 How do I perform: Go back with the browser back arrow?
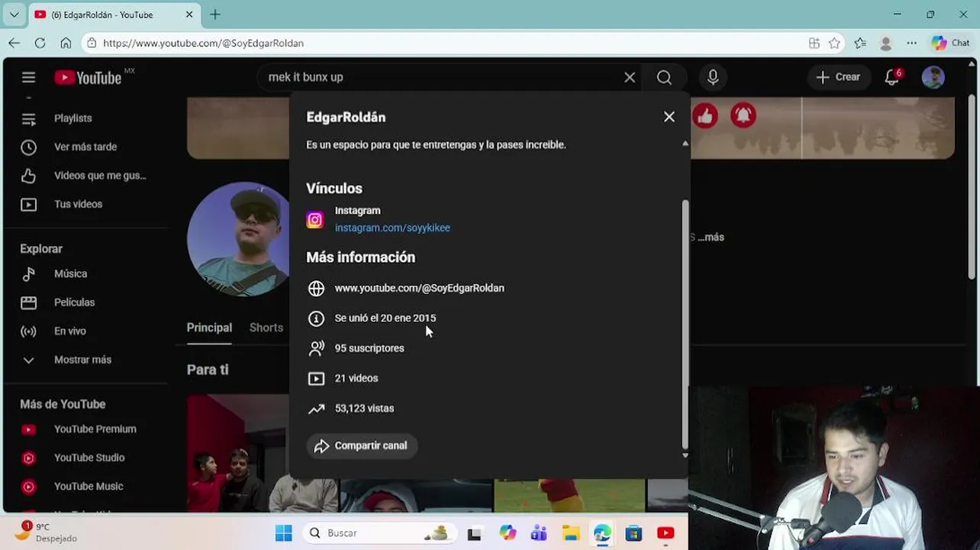click(14, 44)
